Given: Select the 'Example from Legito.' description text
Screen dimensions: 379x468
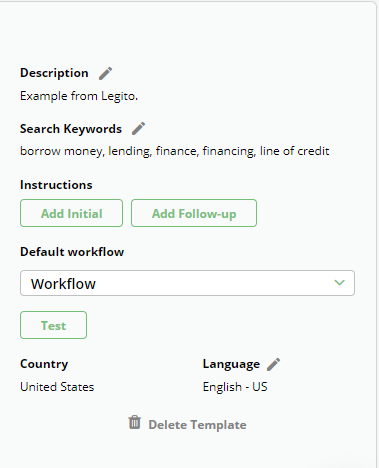Looking at the screenshot, I should (x=79, y=96).
